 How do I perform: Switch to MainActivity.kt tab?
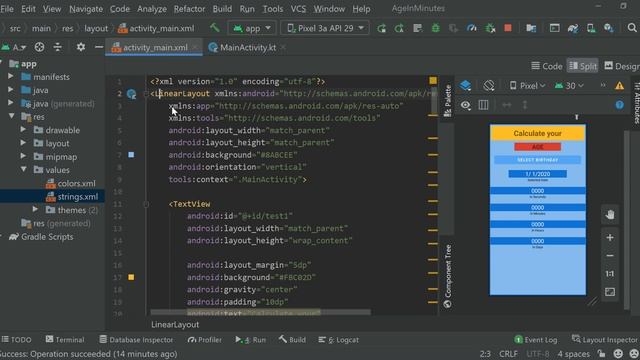tap(248, 47)
